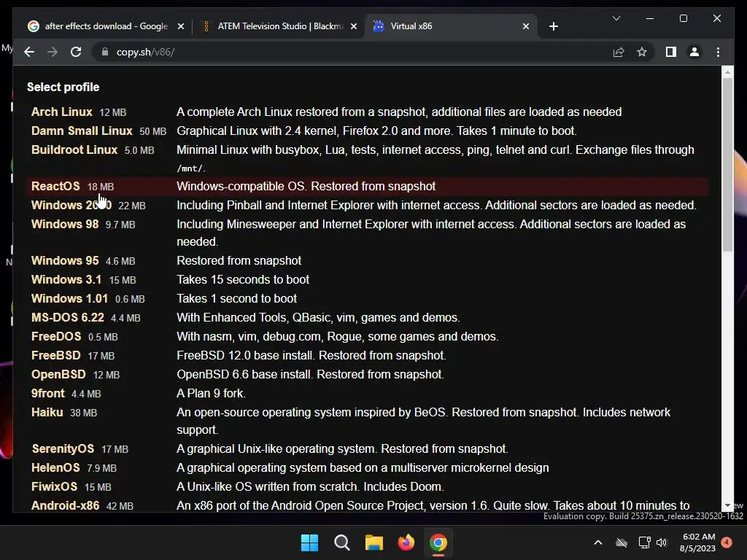Open the browser side panel

[x=671, y=52]
